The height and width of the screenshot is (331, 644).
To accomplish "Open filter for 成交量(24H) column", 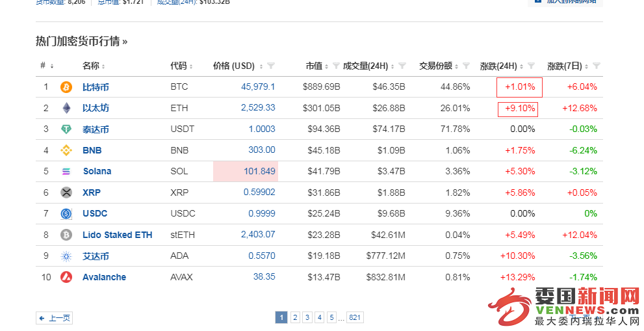I will (x=402, y=66).
